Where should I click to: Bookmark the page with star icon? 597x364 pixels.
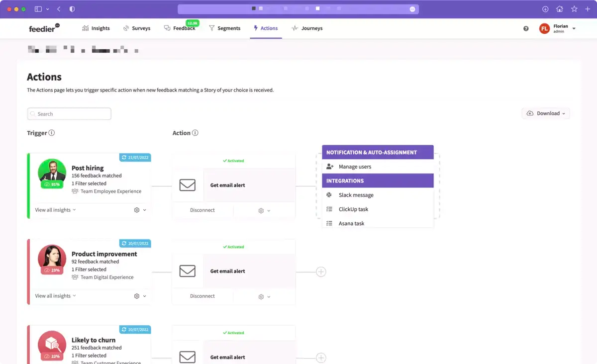click(574, 9)
